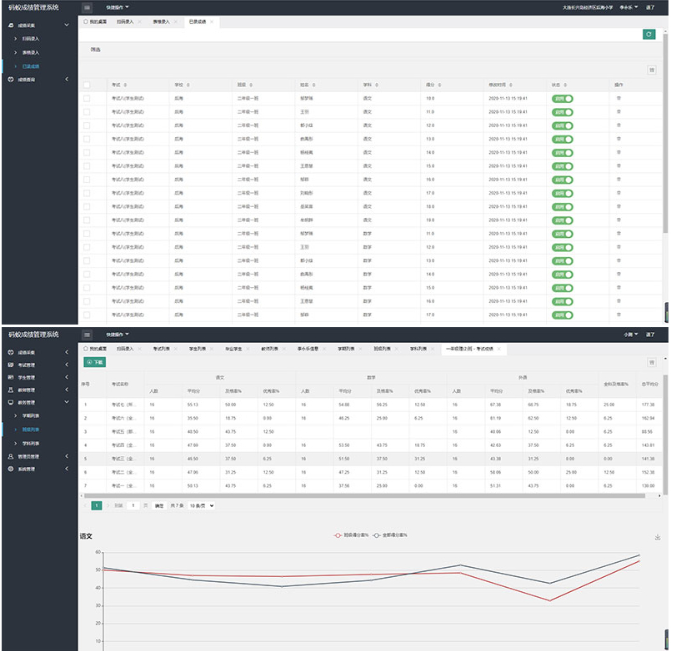Toggle the status switch in first score row
The width and height of the screenshot is (687, 651).
pyautogui.click(x=562, y=98)
